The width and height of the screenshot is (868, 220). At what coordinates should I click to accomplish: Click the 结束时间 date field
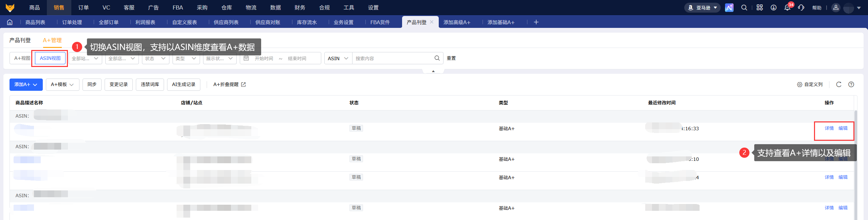click(x=297, y=58)
